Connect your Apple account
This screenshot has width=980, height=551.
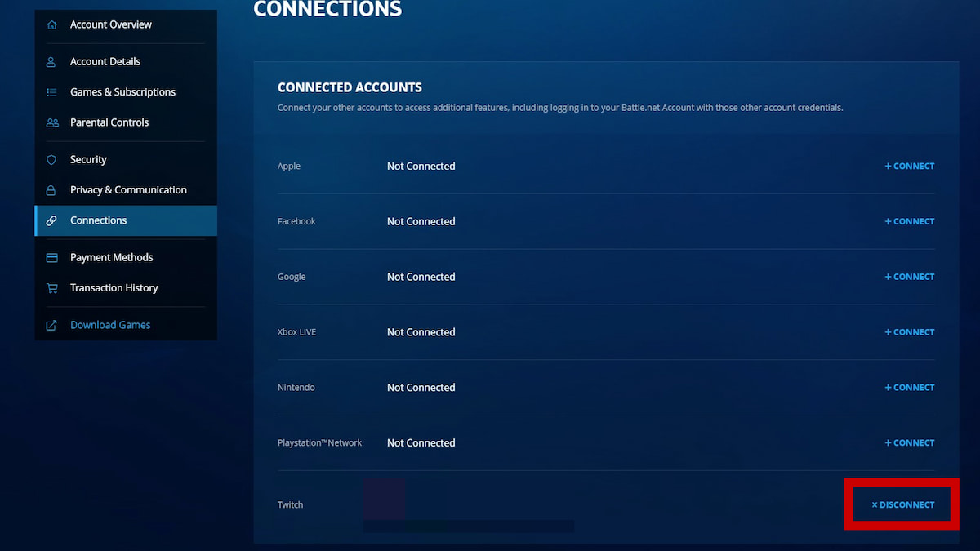pyautogui.click(x=909, y=166)
